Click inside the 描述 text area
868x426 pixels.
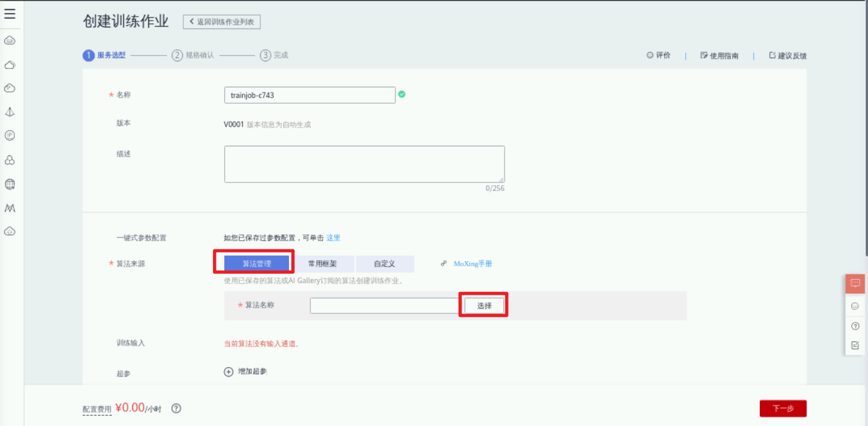[x=365, y=164]
